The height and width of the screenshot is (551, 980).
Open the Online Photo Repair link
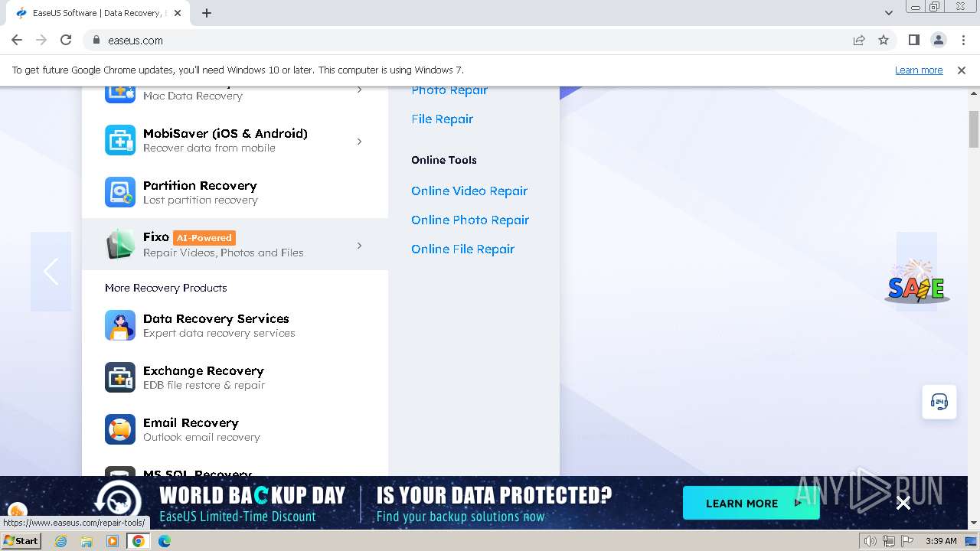[470, 220]
